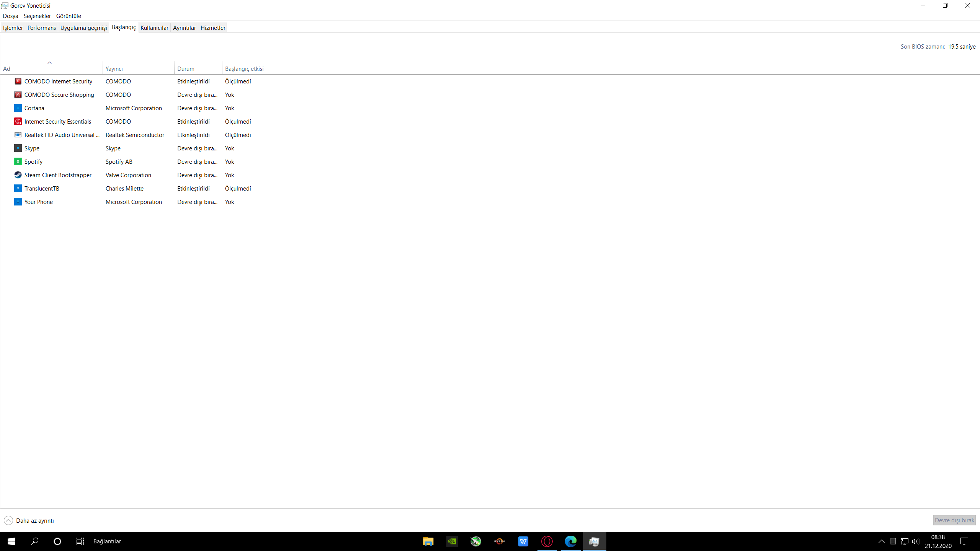Open the notification center icon

(x=964, y=541)
